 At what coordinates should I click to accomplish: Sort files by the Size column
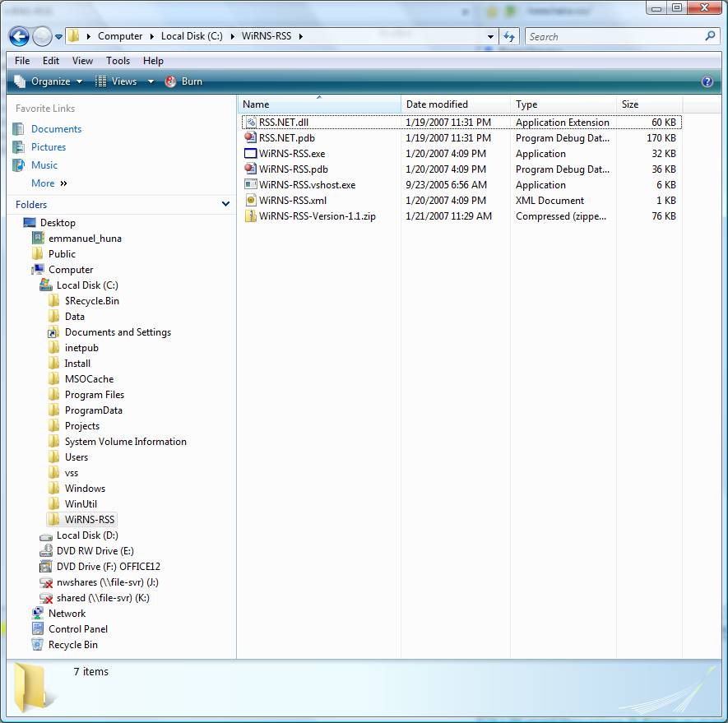[649, 104]
